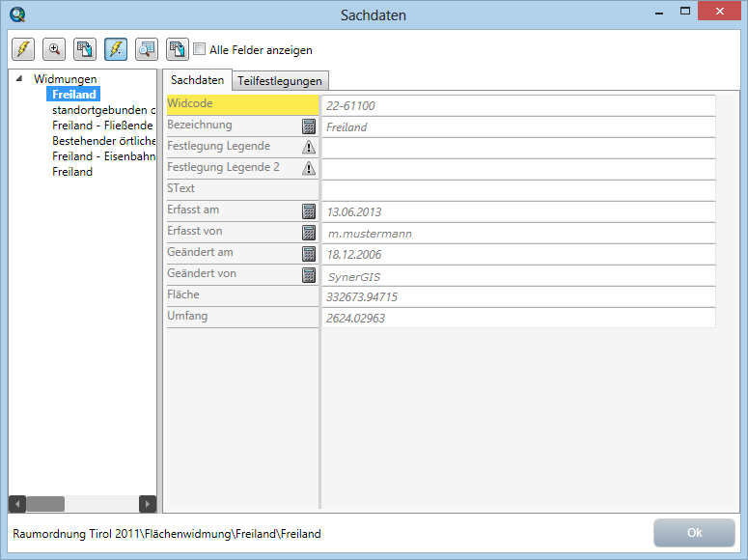The image size is (748, 560).
Task: Click the tree panel's left scroll arrow
Action: (x=17, y=504)
